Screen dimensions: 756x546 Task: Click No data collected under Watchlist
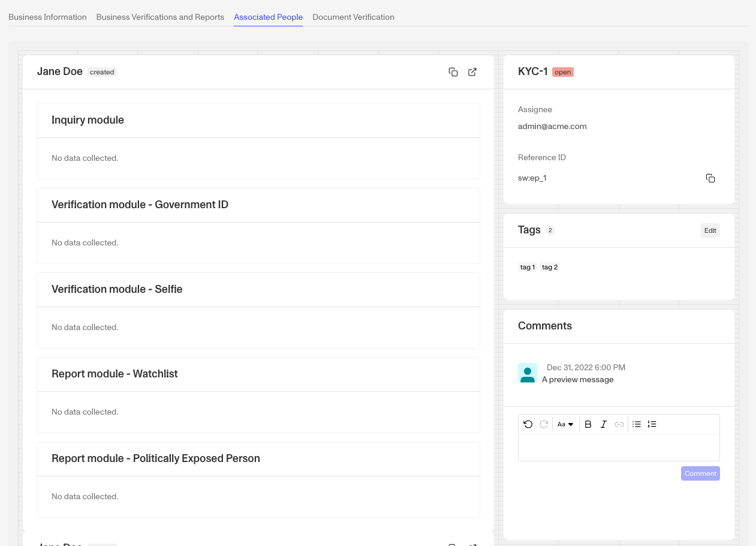pos(85,412)
